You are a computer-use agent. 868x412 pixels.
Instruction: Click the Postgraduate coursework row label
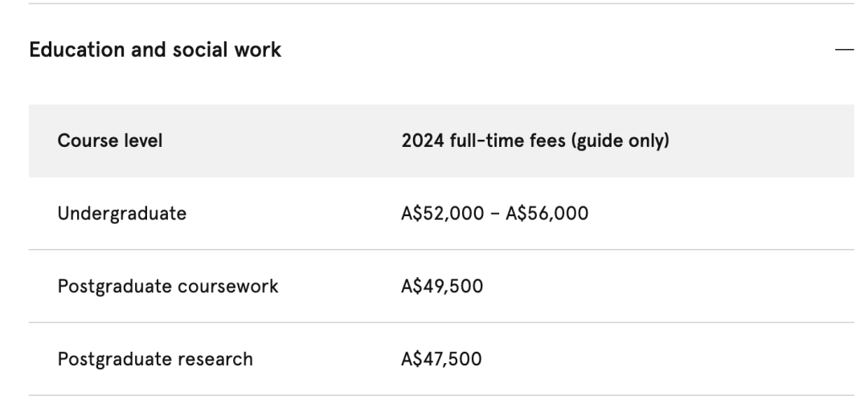point(168,287)
